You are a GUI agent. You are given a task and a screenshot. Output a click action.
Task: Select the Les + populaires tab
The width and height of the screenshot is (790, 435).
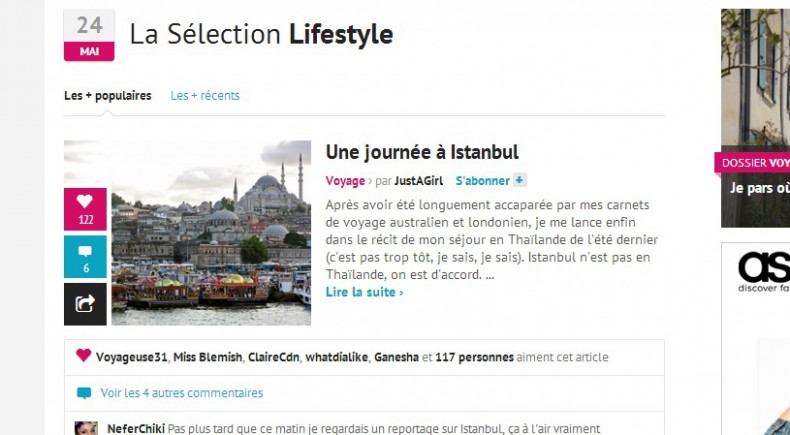[107, 95]
